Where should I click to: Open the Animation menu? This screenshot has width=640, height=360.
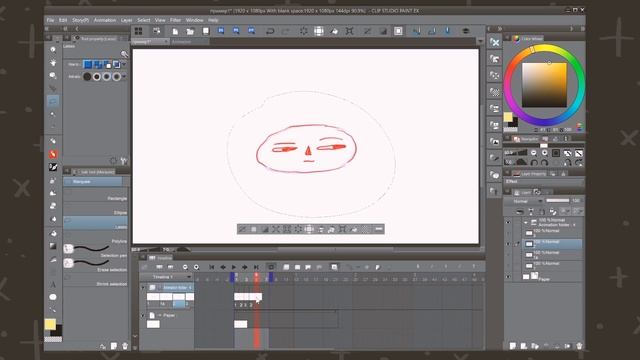(x=105, y=20)
